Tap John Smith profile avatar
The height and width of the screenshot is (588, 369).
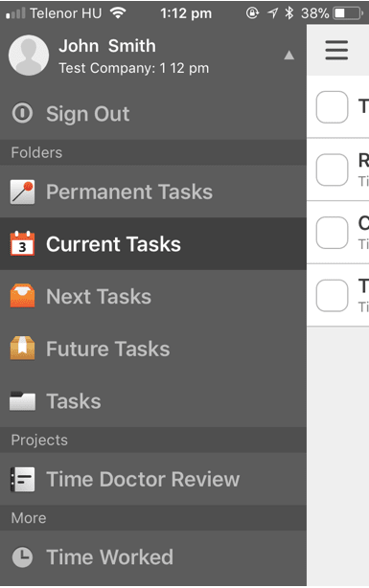coord(29,56)
